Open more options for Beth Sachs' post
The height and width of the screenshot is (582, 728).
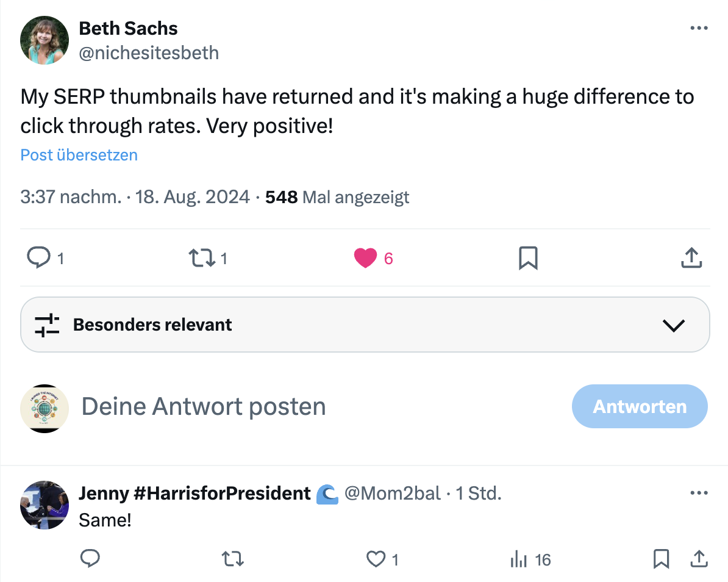(x=699, y=27)
